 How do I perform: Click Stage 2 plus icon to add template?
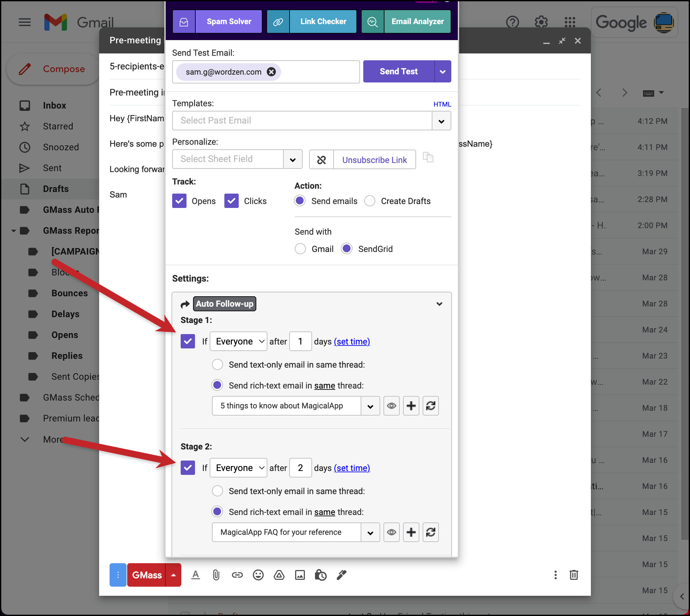point(411,533)
